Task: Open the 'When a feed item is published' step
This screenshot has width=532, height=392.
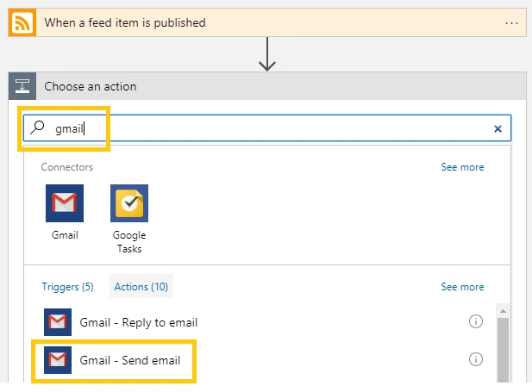Action: tap(267, 22)
